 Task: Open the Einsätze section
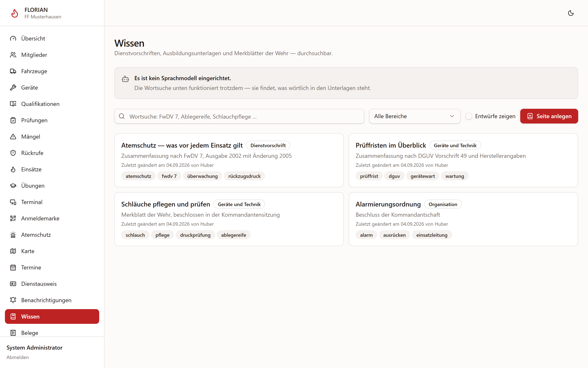[52, 169]
